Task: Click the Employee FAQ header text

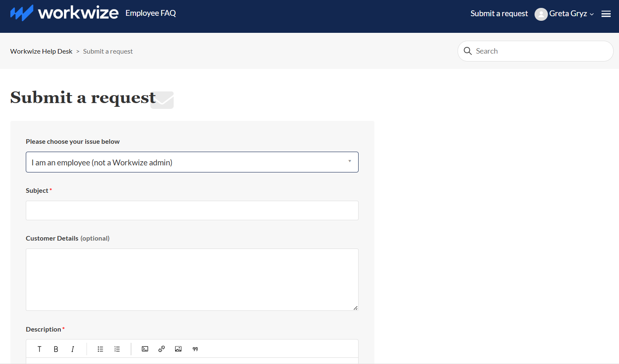Action: pyautogui.click(x=151, y=13)
